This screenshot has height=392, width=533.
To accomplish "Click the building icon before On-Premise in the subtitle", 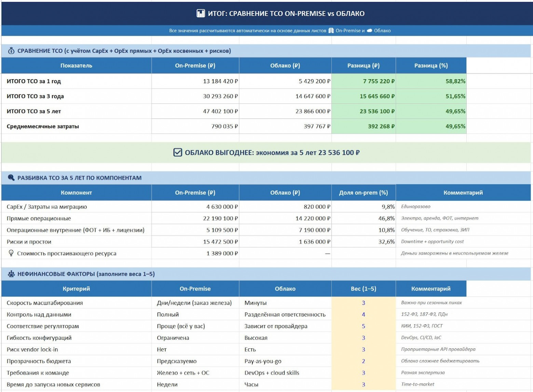I will tap(331, 30).
